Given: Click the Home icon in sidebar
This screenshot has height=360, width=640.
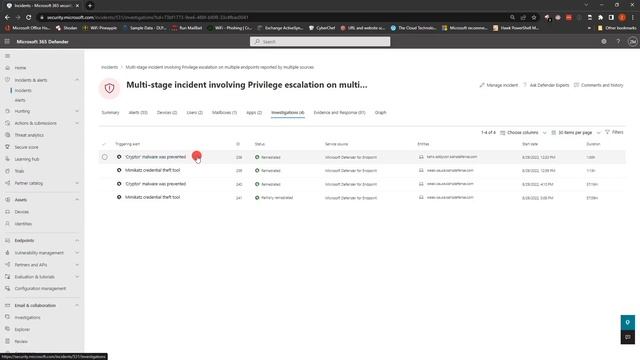Looking at the screenshot, I should [x=7, y=68].
